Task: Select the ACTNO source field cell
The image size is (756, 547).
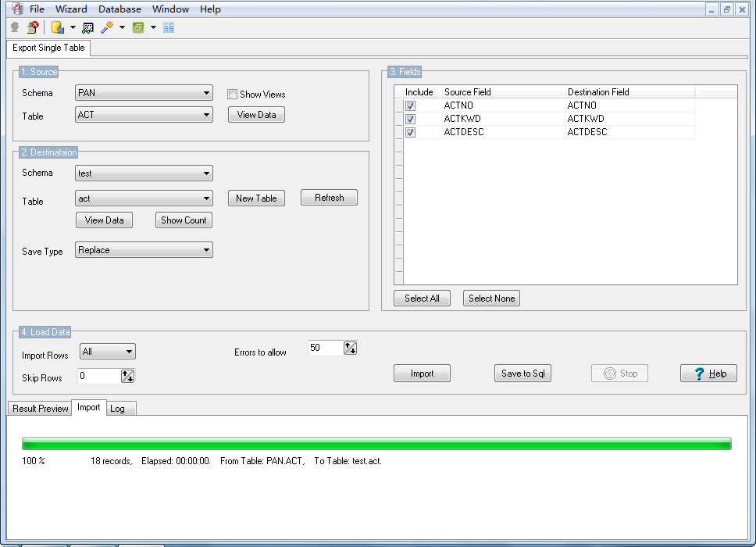Action: [x=504, y=105]
